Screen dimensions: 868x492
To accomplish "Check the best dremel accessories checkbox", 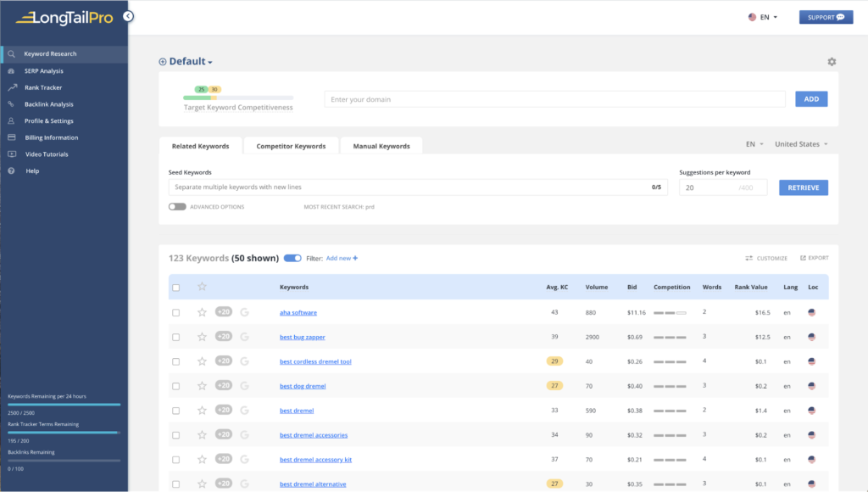I will (x=176, y=435).
